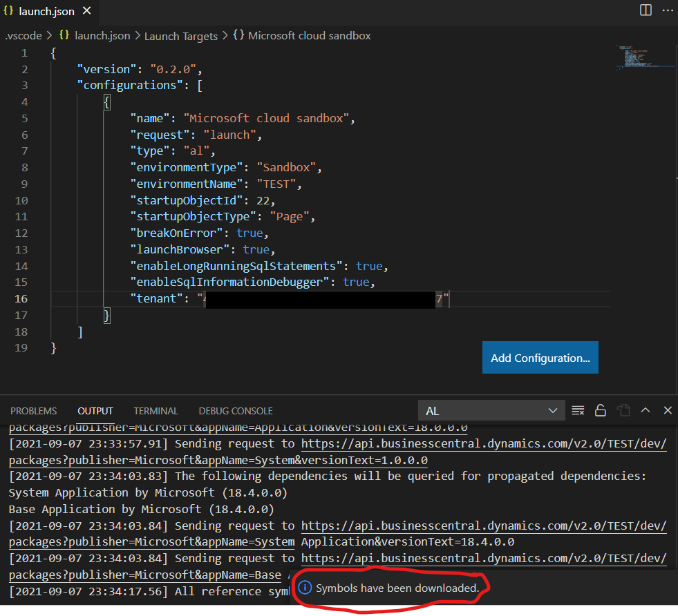Click the Add Configuration... button
678x616 pixels.
click(x=540, y=358)
